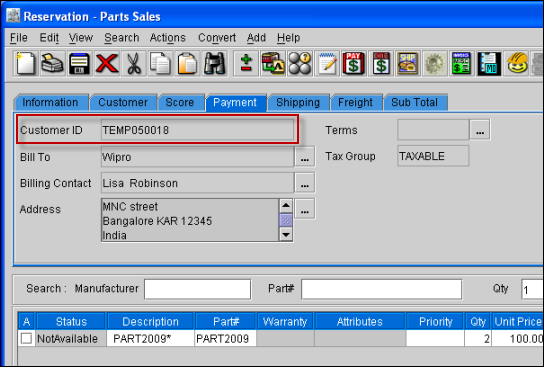Screen dimensions: 544x367
Task: Select the Payment tab
Action: [235, 103]
